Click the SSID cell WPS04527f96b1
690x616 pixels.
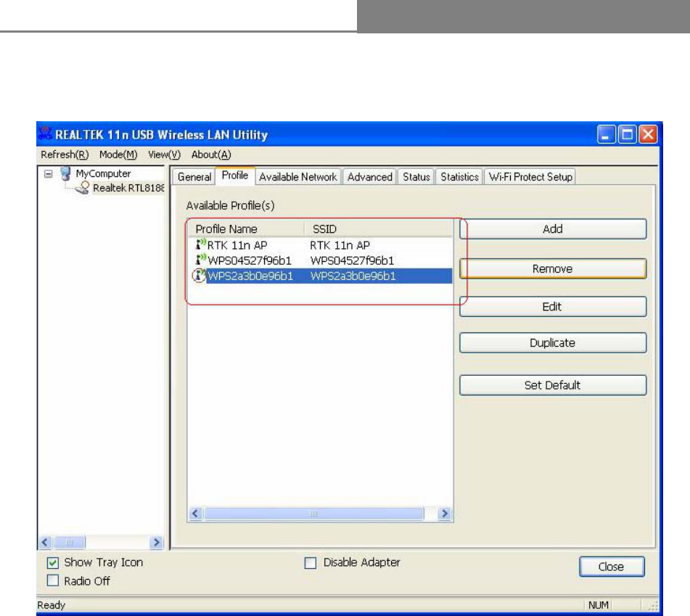(352, 260)
